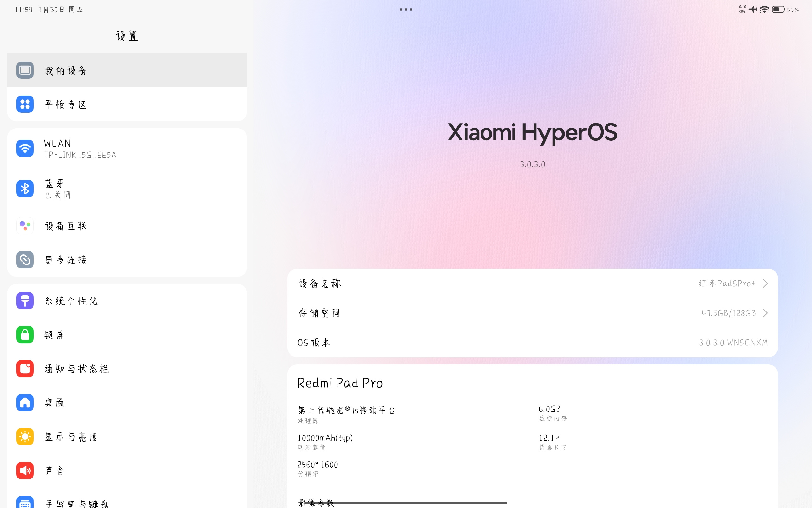The height and width of the screenshot is (508, 812).
Task: Click the OS版本 label
Action: coord(314,342)
